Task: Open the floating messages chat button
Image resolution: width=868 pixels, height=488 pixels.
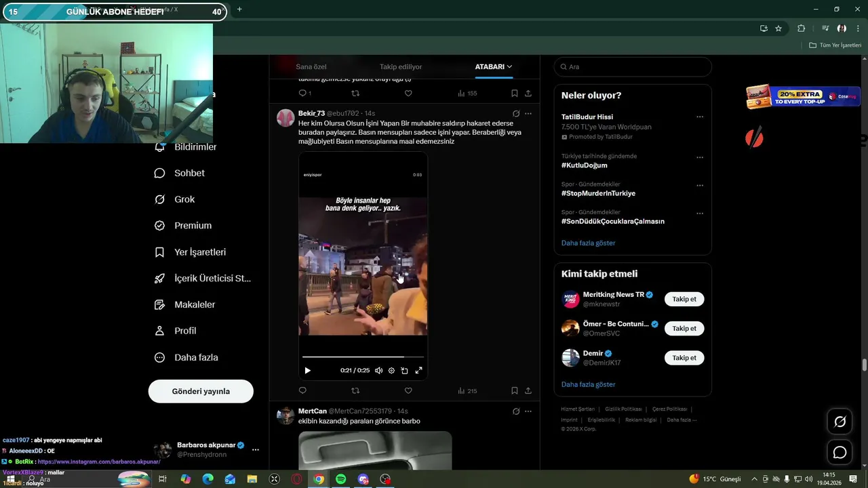Action: tap(840, 453)
